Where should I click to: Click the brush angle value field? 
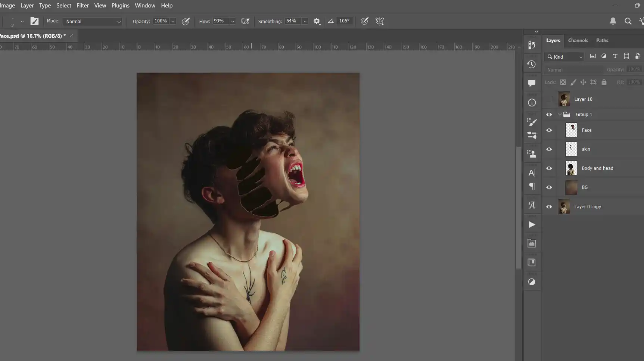(344, 21)
